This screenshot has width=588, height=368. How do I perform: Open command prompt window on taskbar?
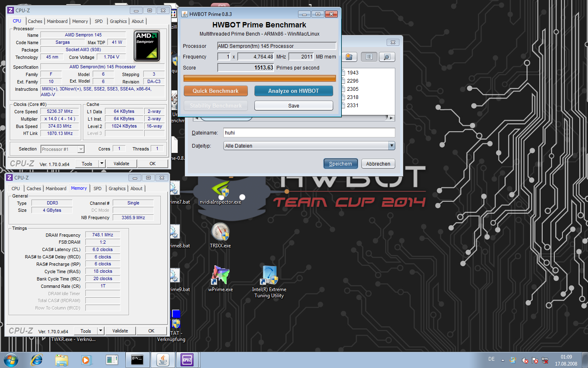[x=137, y=360]
